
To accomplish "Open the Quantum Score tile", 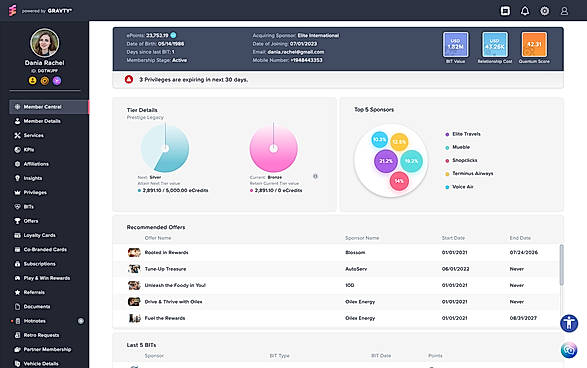I will (534, 44).
